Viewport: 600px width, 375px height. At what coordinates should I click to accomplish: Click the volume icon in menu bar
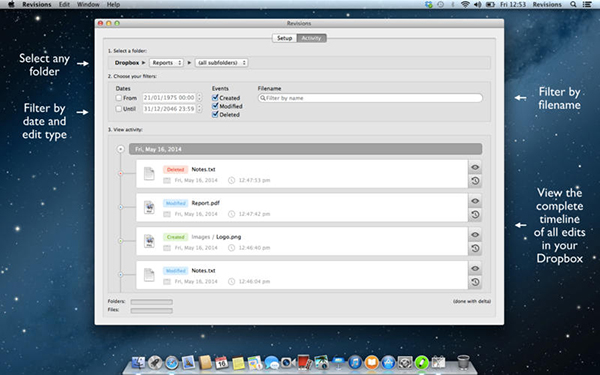click(478, 5)
